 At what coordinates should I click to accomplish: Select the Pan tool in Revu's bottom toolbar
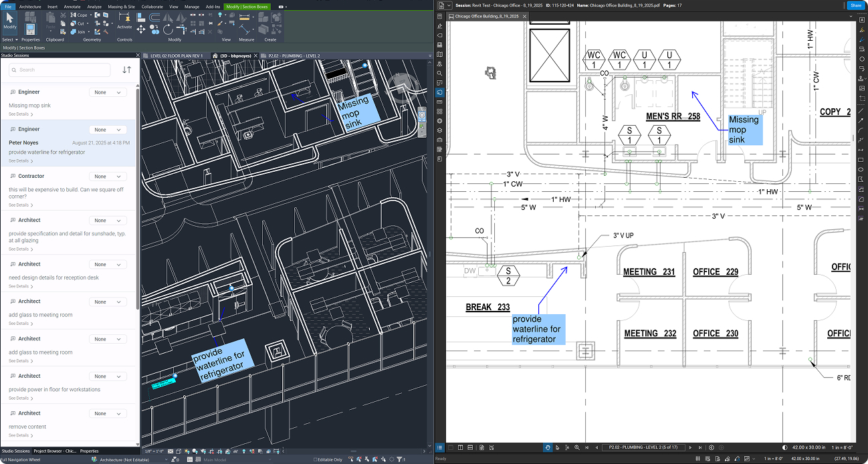point(548,447)
